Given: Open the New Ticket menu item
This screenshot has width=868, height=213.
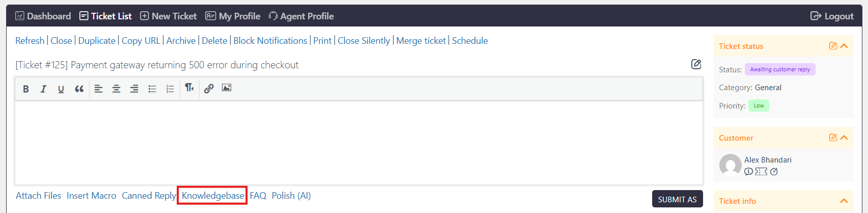Looking at the screenshot, I should [168, 16].
